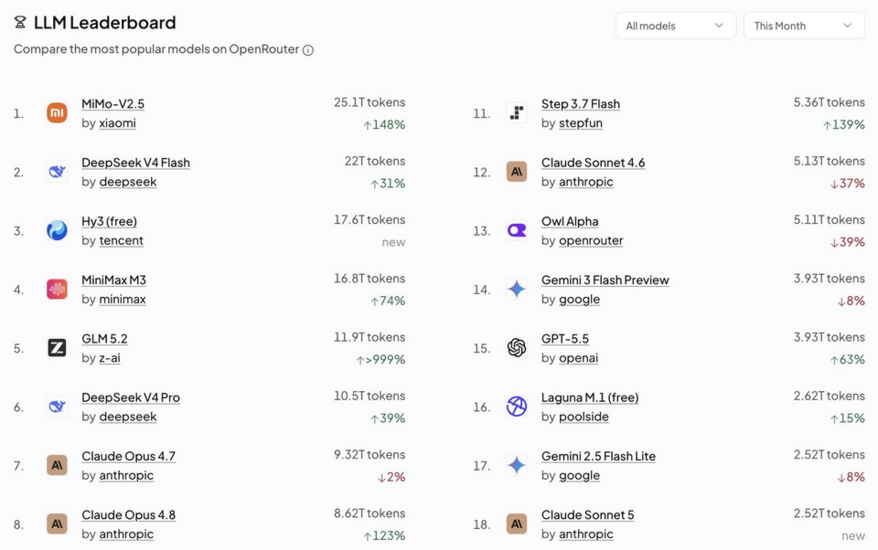Open the Step 3.7 Flash model link

[x=580, y=104]
